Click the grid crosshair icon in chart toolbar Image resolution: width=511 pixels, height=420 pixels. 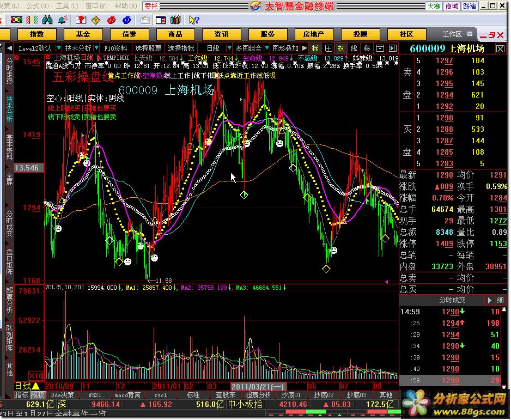point(329,48)
